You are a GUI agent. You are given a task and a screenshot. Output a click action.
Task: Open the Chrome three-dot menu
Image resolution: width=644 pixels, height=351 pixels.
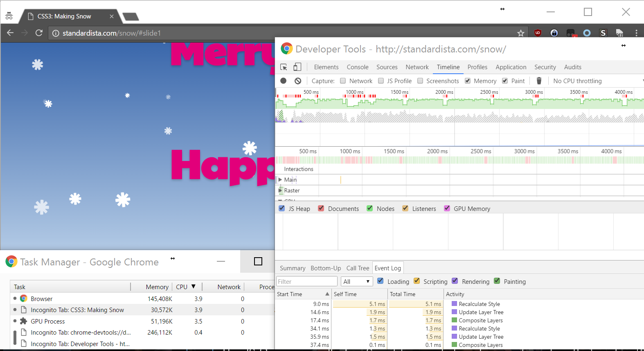pyautogui.click(x=636, y=33)
